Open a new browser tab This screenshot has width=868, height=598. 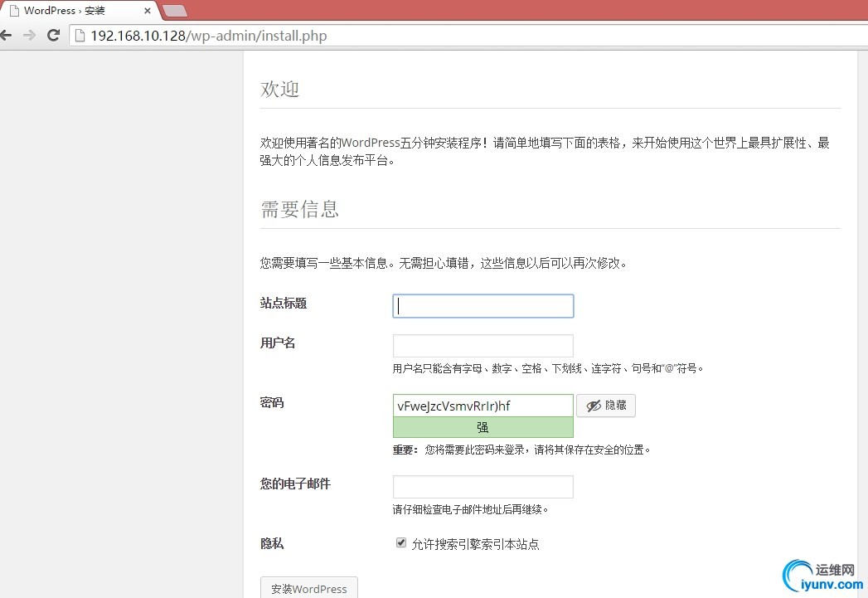(x=176, y=11)
